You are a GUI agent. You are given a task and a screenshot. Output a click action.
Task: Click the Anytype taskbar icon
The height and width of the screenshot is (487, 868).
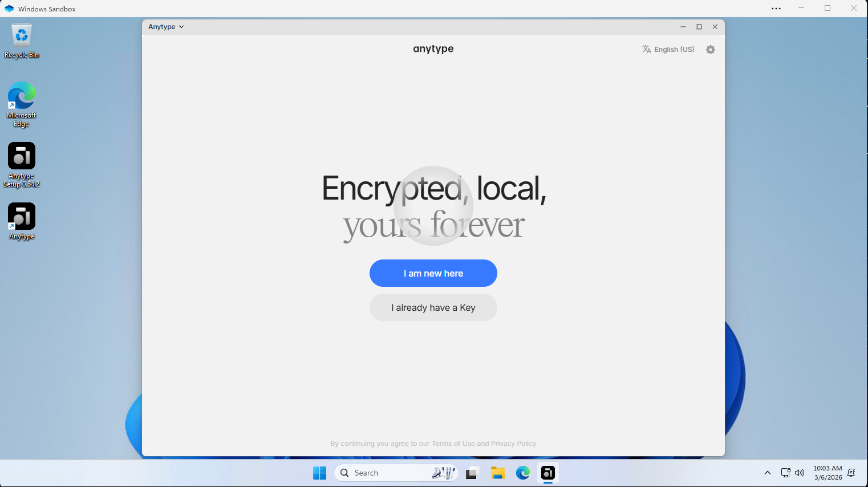pyautogui.click(x=548, y=473)
